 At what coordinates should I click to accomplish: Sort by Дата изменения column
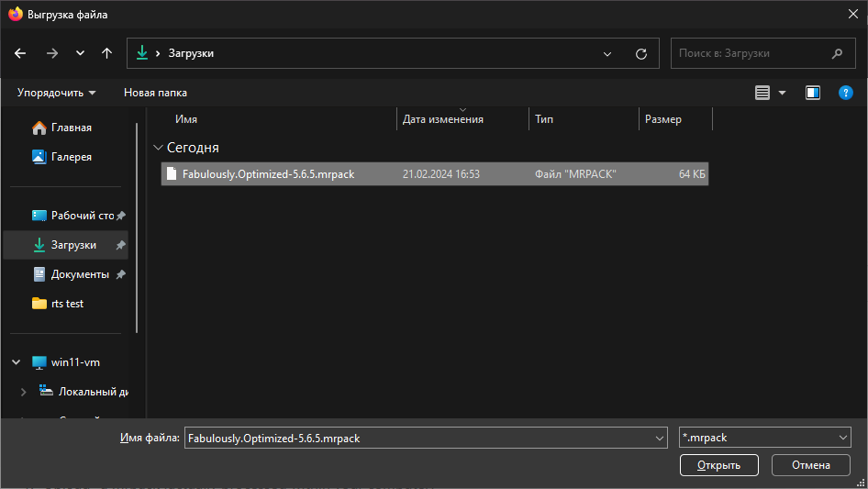443,119
